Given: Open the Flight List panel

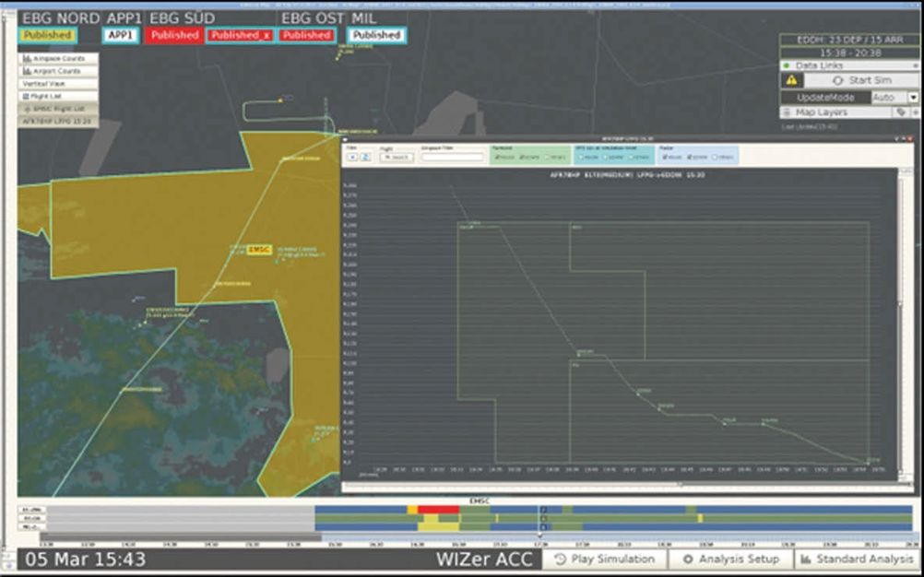Looking at the screenshot, I should [x=58, y=96].
